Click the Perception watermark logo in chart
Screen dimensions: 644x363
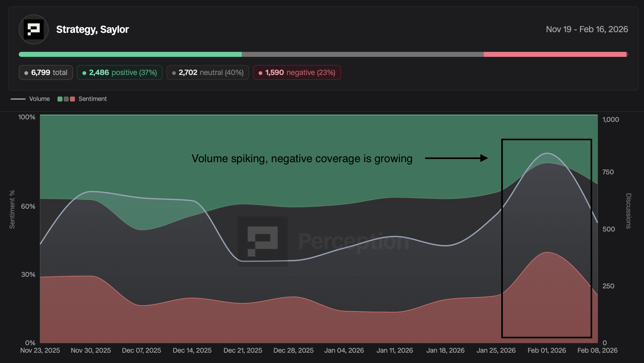(x=263, y=241)
